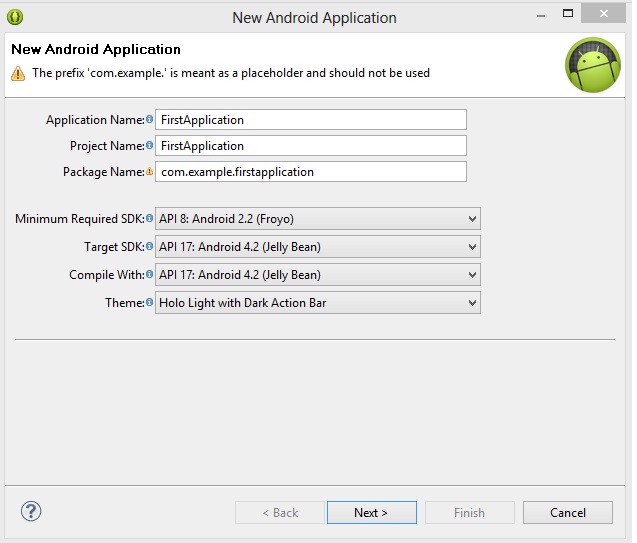637x543 pixels.
Task: Open the Theme dropdown
Action: point(318,303)
